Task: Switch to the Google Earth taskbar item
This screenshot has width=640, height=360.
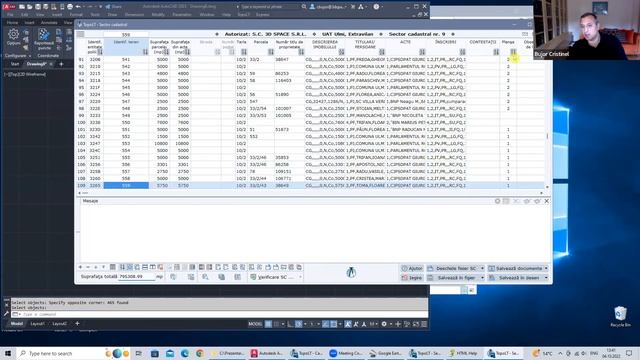Action: (385, 353)
